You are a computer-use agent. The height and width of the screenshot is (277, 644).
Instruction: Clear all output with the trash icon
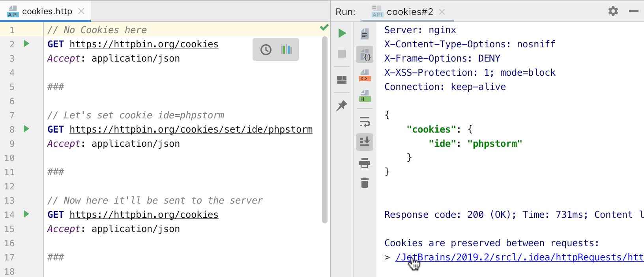tap(365, 183)
